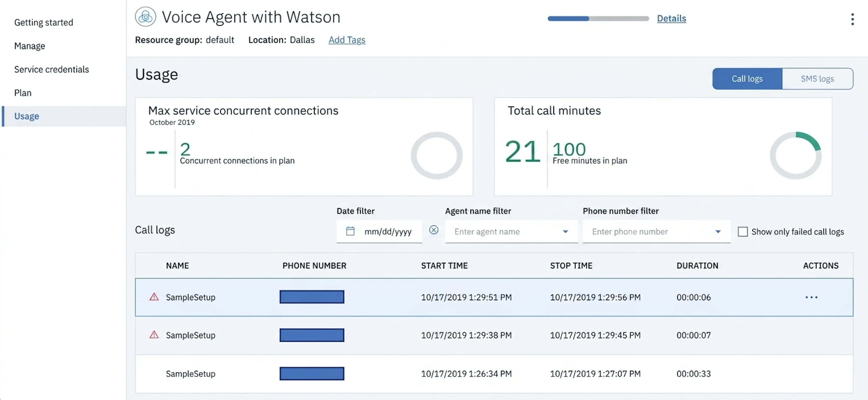This screenshot has height=400, width=868.
Task: Click stop time 10/17/2019 1:29:56 PM
Action: 595,297
